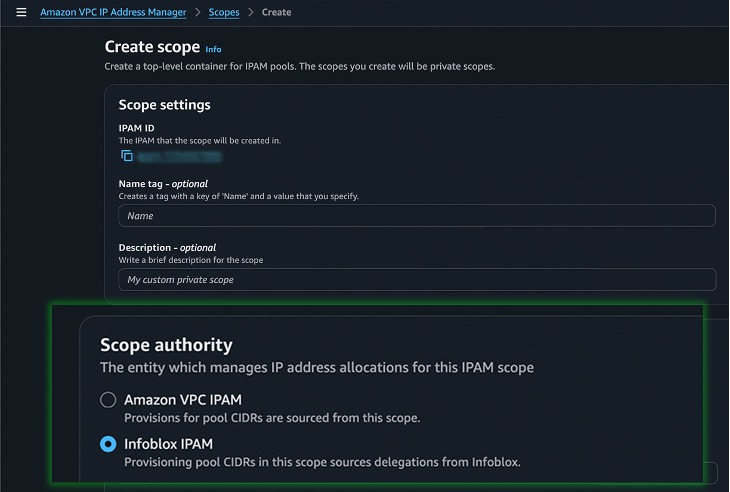730x492 pixels.
Task: Click the Infoblox delegations description text
Action: point(322,462)
